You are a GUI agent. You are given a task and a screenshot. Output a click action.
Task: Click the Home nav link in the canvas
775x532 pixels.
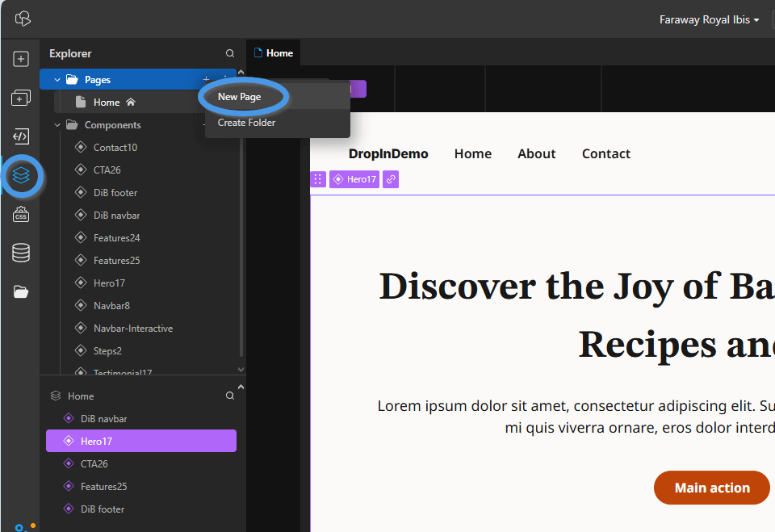pos(473,153)
